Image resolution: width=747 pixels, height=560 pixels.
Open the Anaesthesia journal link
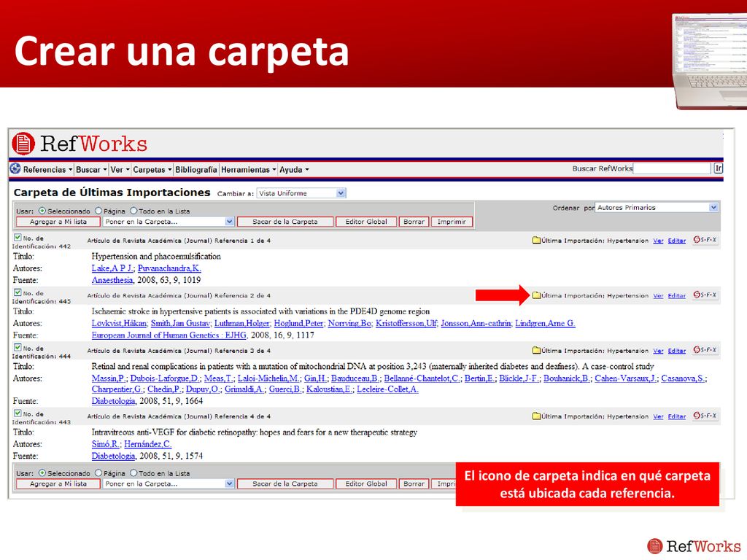(112, 280)
